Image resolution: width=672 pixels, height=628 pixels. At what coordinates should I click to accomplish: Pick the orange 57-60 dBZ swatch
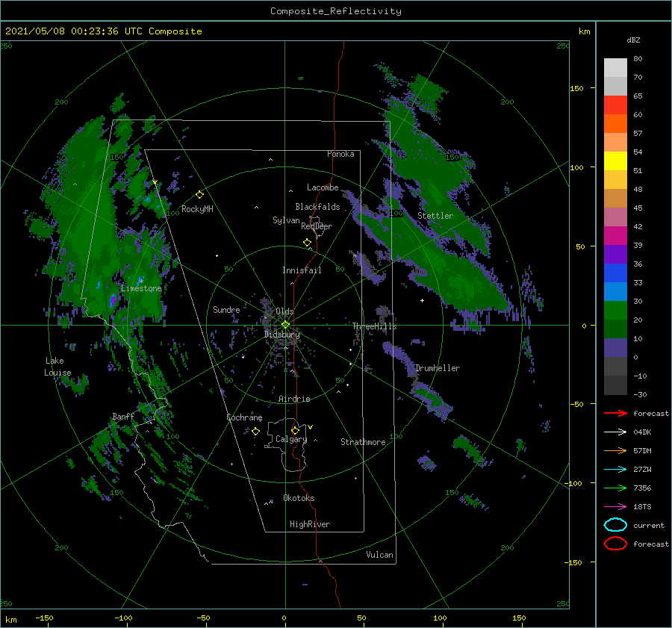pyautogui.click(x=615, y=124)
